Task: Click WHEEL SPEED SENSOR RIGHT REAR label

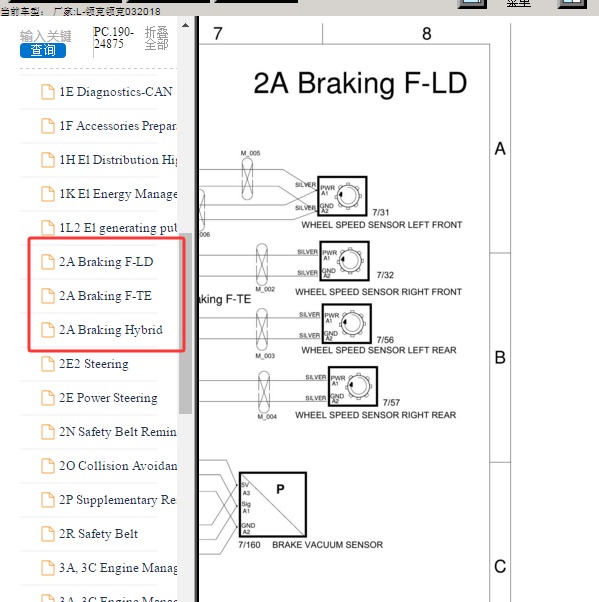Action: coord(376,415)
